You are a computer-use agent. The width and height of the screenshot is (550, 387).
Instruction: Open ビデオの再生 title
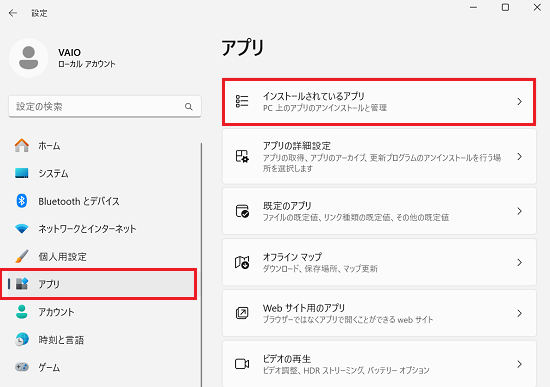(287, 359)
